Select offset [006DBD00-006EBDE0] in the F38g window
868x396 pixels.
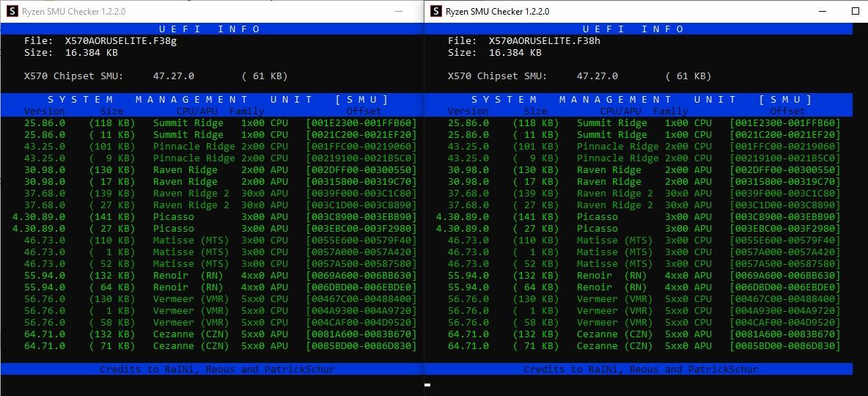coord(361,287)
